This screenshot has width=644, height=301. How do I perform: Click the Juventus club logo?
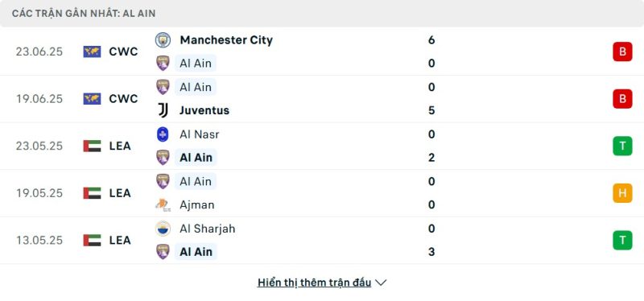coord(163,110)
